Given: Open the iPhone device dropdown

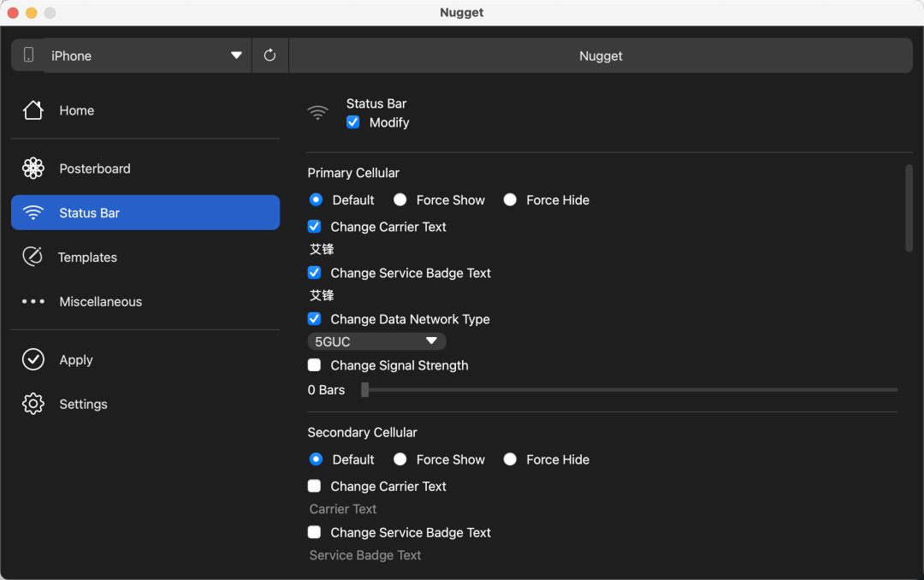Looking at the screenshot, I should (x=147, y=56).
